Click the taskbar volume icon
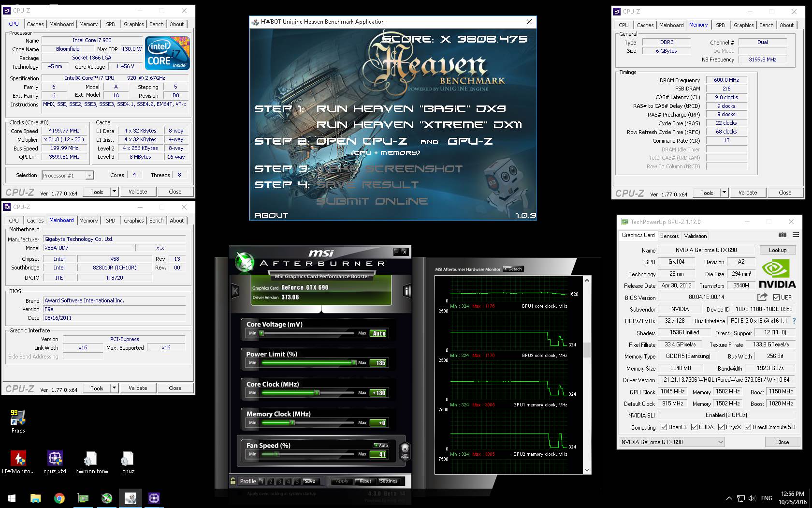 pos(752,498)
